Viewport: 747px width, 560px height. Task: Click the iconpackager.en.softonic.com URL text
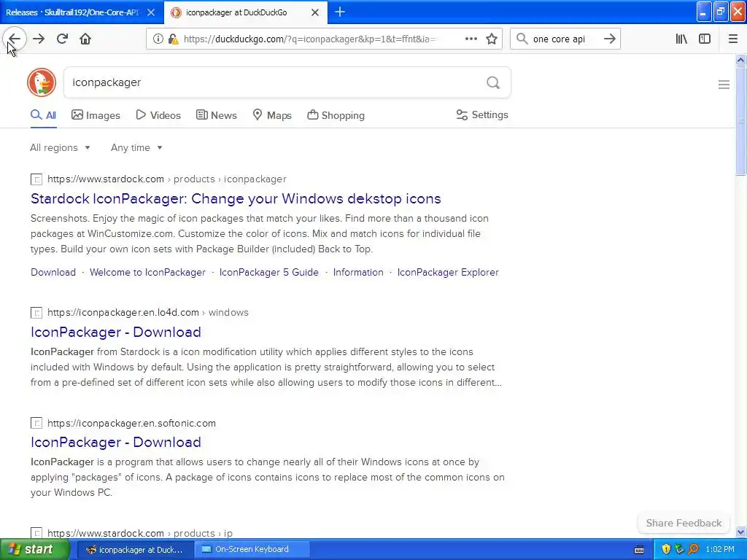(x=131, y=424)
